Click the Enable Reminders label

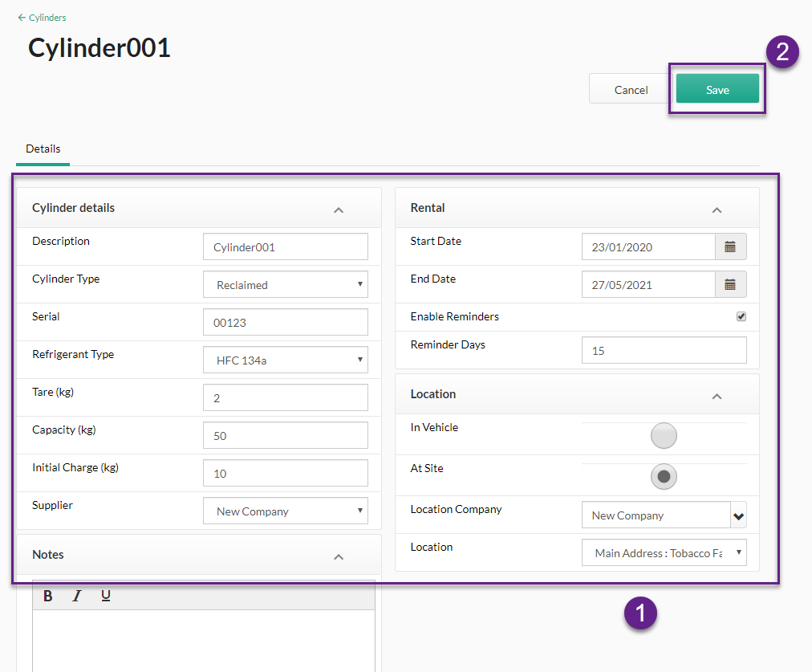[455, 316]
